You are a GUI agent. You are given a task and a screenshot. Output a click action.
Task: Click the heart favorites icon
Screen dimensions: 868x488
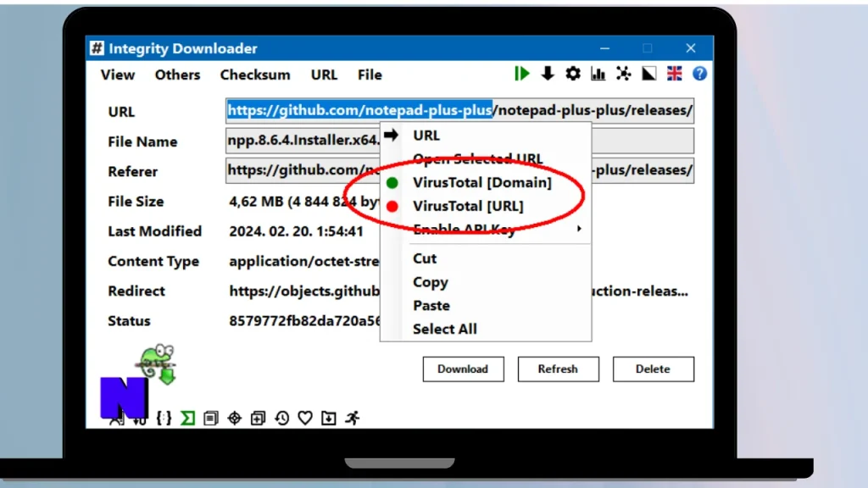tap(305, 418)
